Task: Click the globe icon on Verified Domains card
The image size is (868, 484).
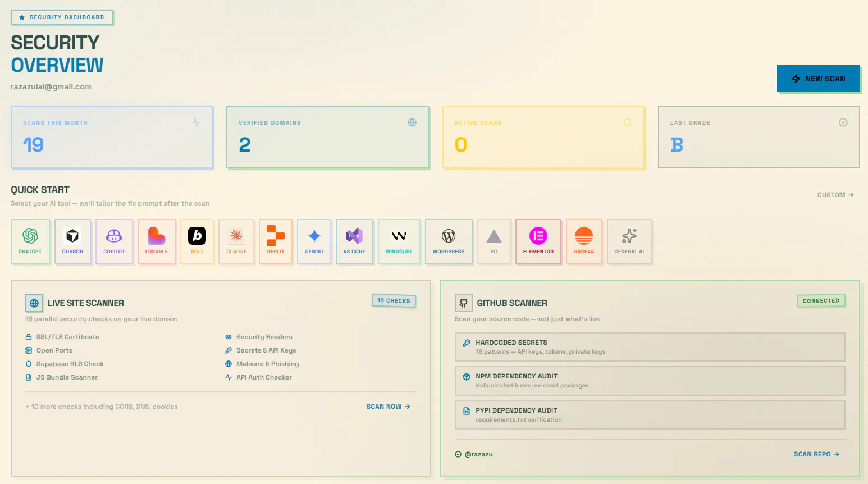Action: coord(412,122)
